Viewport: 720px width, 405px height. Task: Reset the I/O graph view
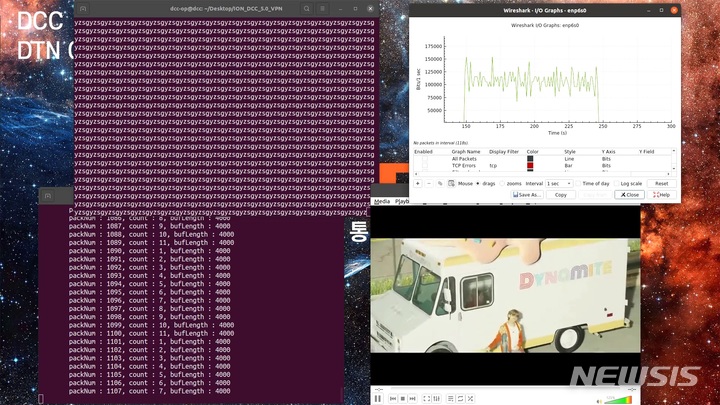[661, 184]
